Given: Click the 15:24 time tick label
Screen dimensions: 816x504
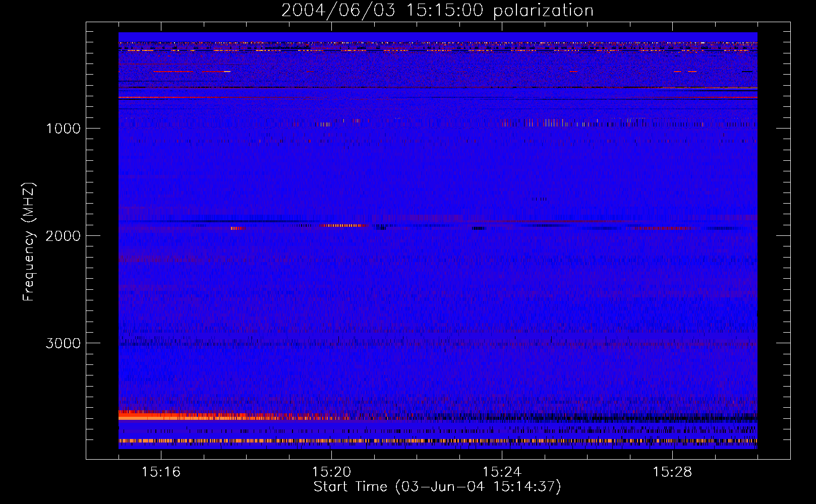Looking at the screenshot, I should pyautogui.click(x=502, y=472).
